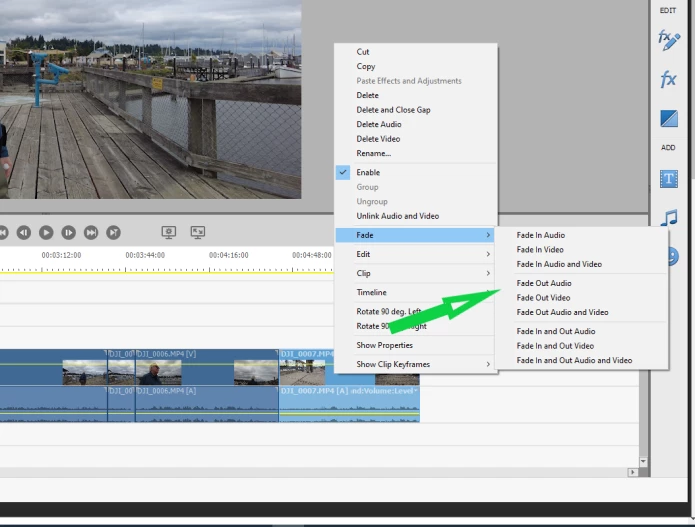Select Fade In Audio
Image resolution: width=695 pixels, height=527 pixels.
click(x=541, y=235)
